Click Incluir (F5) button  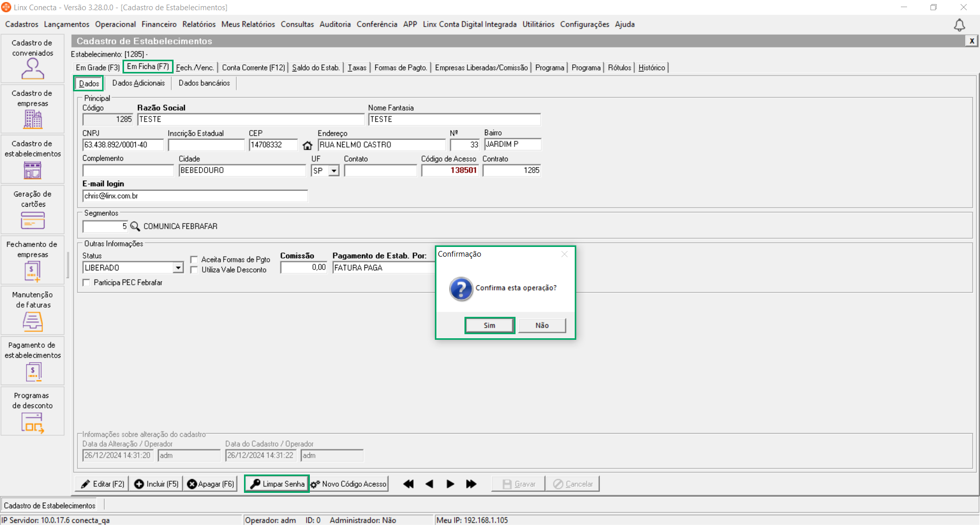point(156,484)
